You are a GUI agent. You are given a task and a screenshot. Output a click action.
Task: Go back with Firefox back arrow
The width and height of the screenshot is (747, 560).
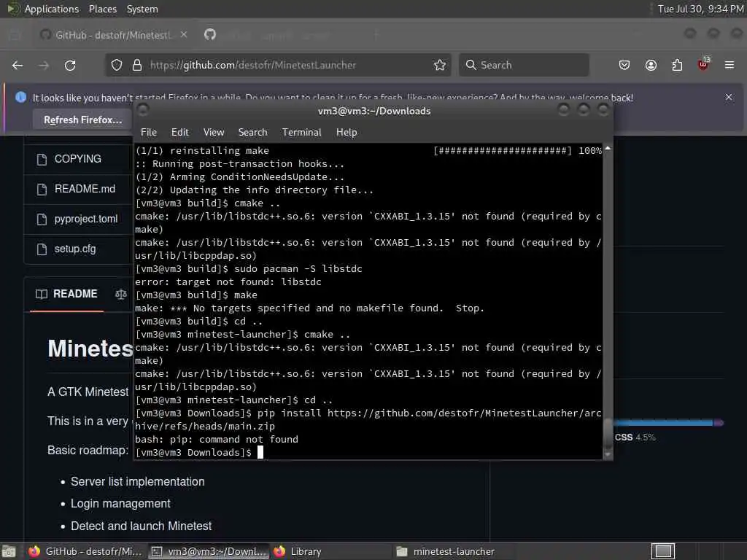[18, 65]
